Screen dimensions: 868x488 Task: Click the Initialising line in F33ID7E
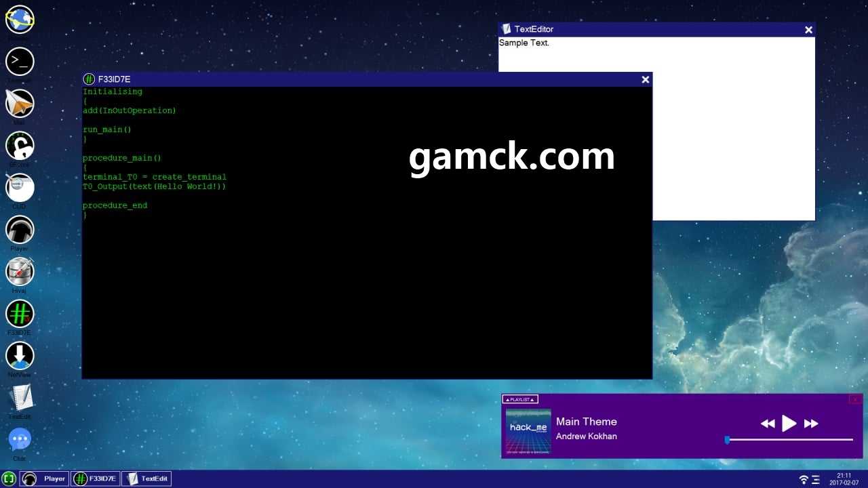(113, 91)
